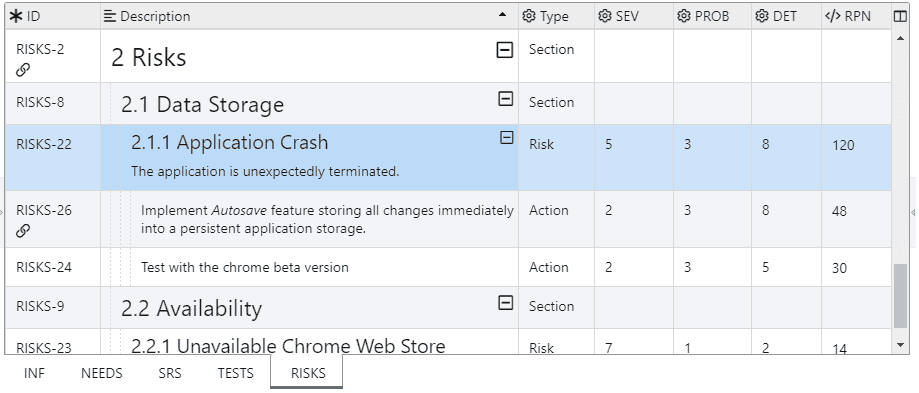
Task: Click the gear icon in DET header
Action: click(x=762, y=16)
